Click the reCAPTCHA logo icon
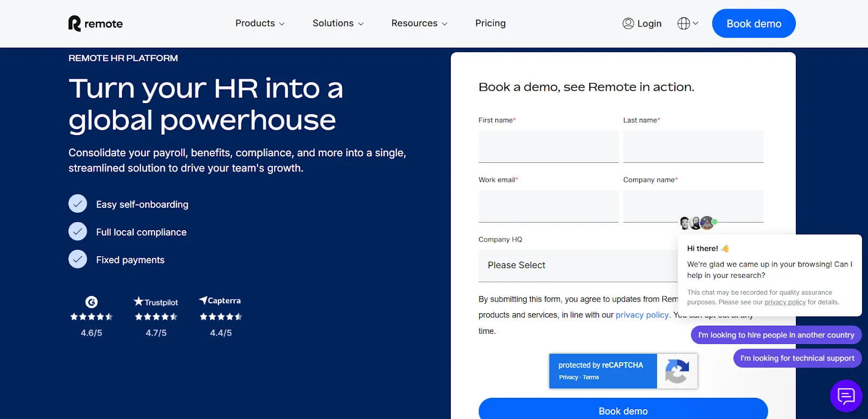The width and height of the screenshot is (868, 419). [x=676, y=371]
